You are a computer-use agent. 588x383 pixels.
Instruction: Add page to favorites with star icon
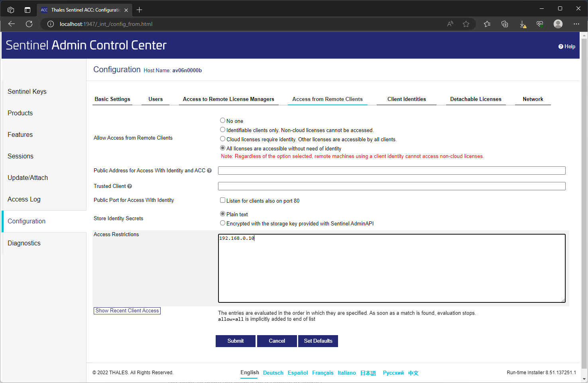pos(466,24)
